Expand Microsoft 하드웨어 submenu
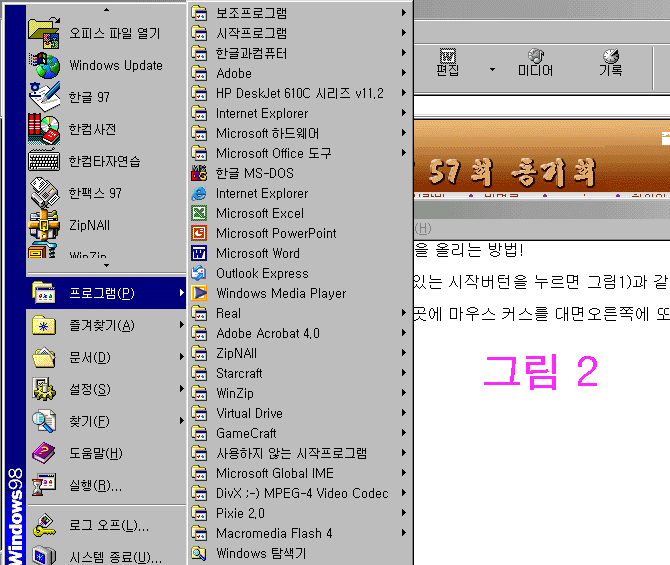 pos(301,133)
